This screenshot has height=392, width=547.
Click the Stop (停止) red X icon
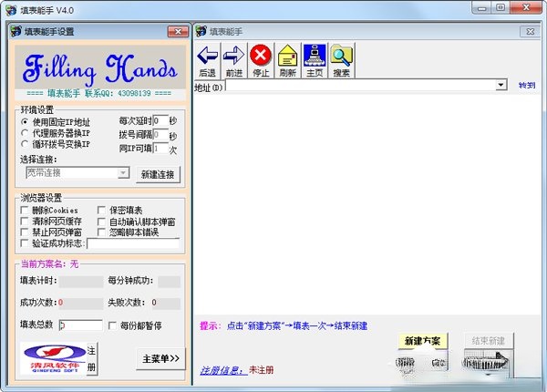(x=261, y=60)
